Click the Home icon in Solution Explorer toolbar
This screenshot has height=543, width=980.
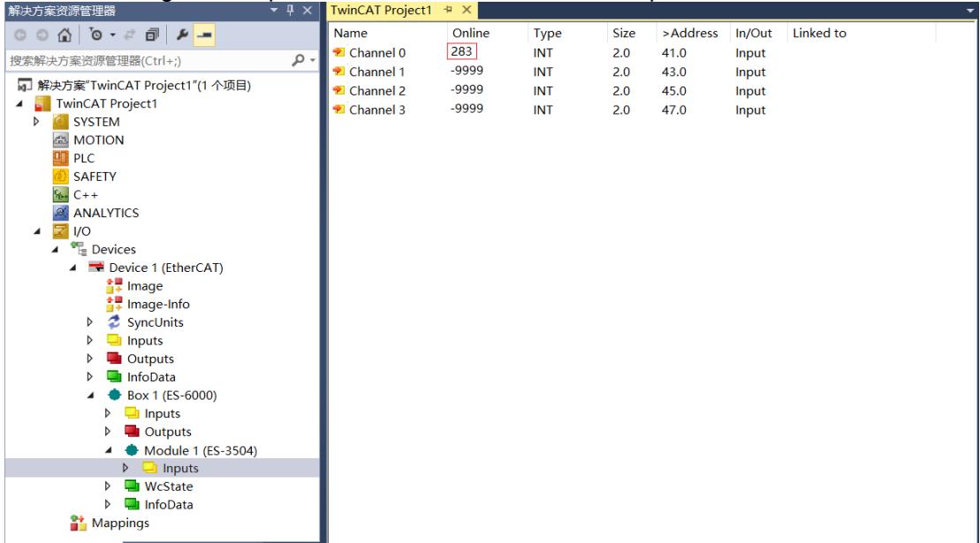pos(65,35)
